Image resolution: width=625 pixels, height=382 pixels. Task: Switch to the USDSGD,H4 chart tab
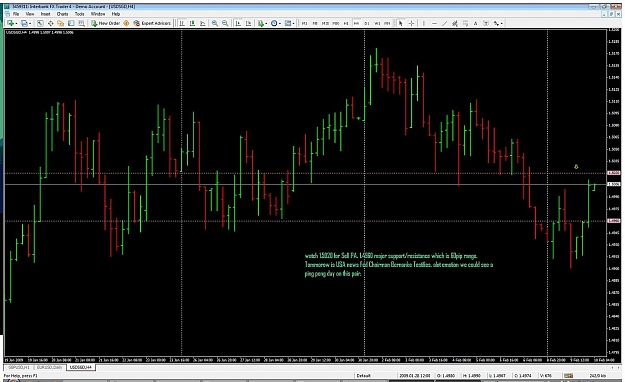(81, 367)
